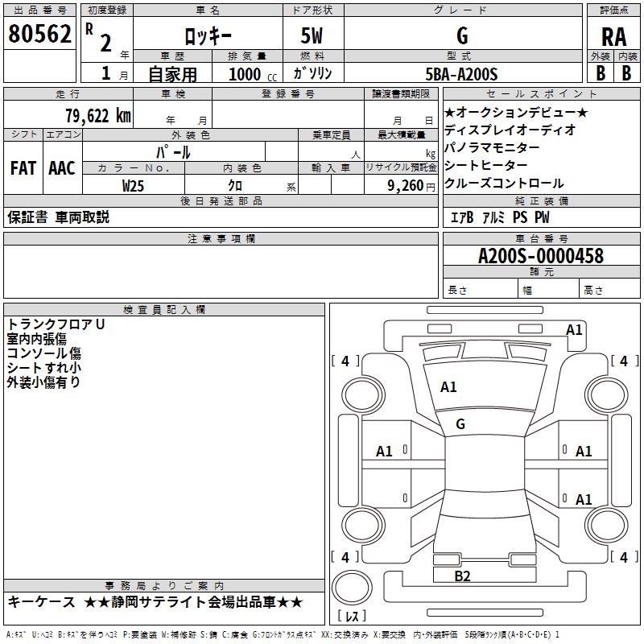Image resolution: width=644 pixels, height=644 pixels.
Task: Click the RA evaluation score
Action: tap(613, 36)
